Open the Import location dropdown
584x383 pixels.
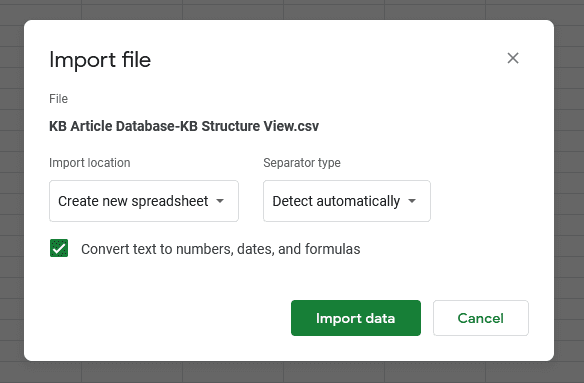click(x=144, y=201)
